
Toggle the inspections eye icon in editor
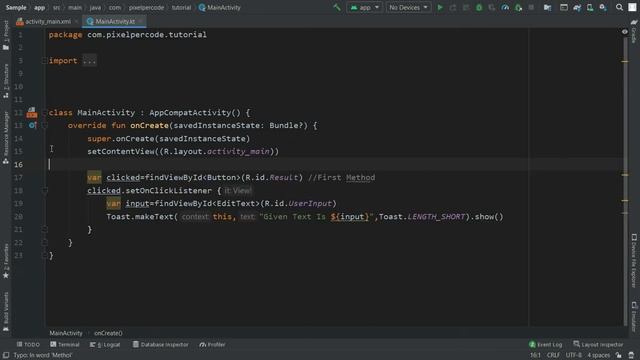click(x=624, y=31)
